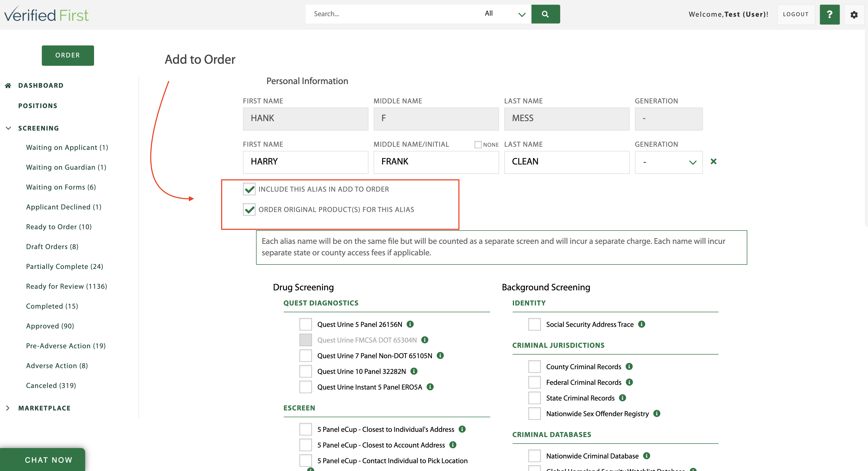Check Social Security Address Trace

pos(534,324)
